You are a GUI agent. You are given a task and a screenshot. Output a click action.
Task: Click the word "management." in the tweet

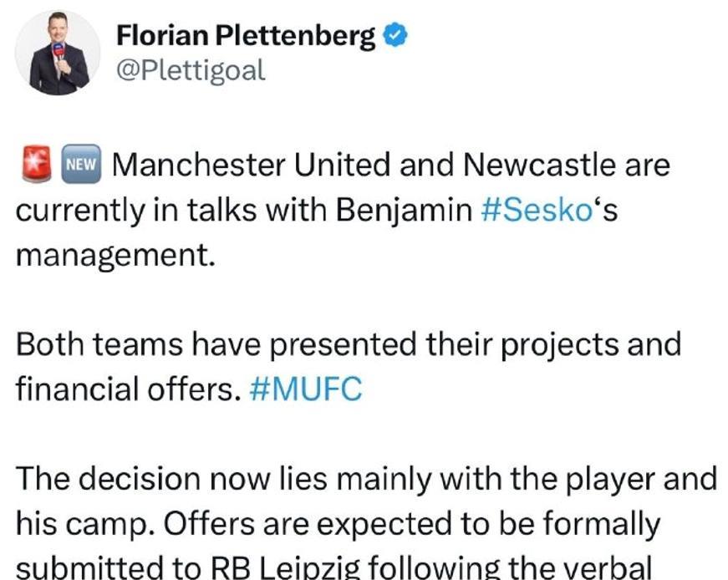[115, 252]
